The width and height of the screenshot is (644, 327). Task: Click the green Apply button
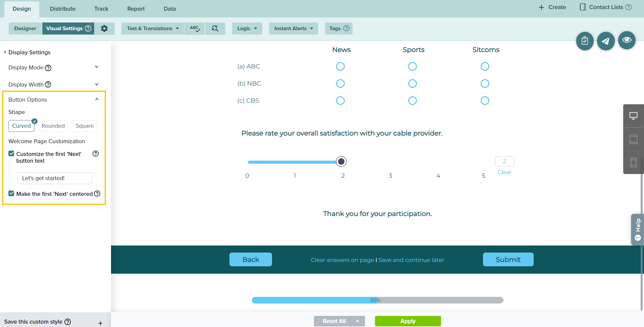pyautogui.click(x=408, y=321)
